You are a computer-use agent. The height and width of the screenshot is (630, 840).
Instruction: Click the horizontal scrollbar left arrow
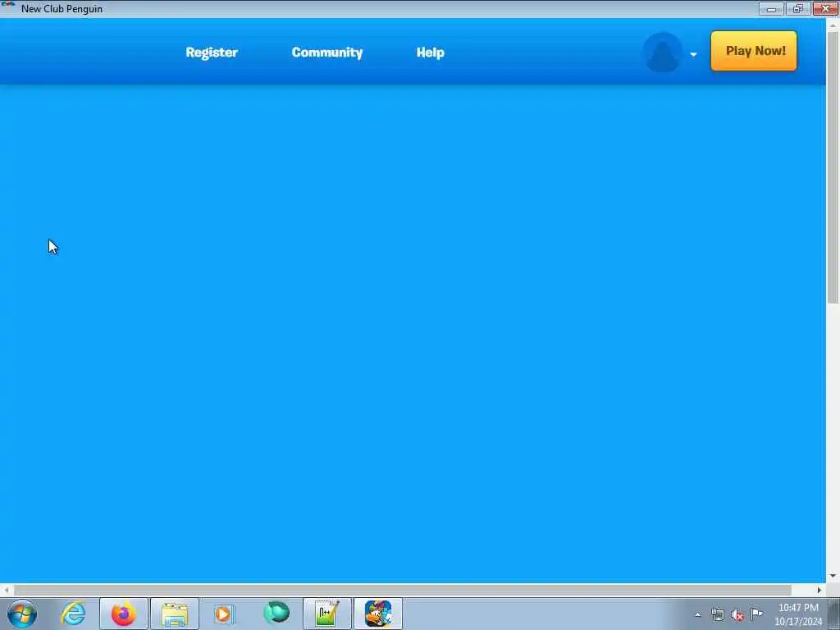click(x=7, y=590)
